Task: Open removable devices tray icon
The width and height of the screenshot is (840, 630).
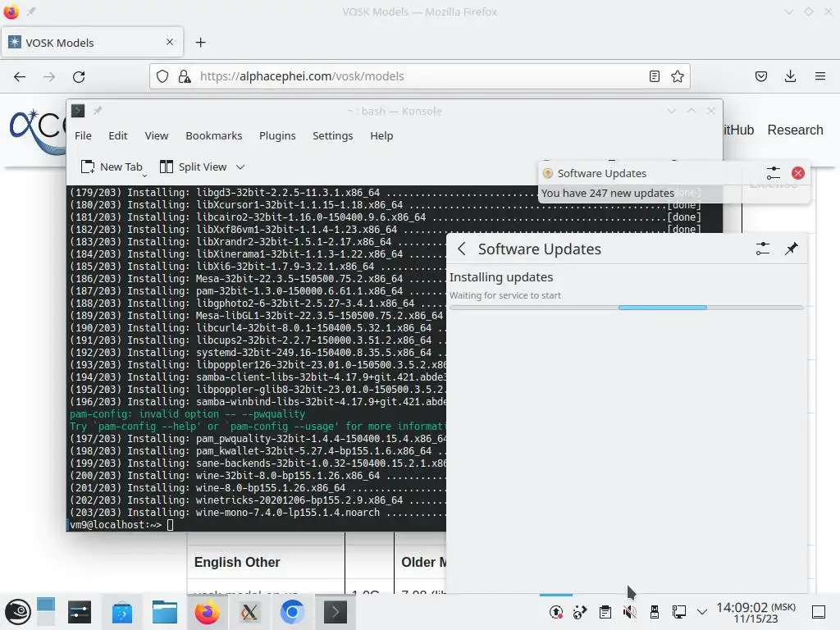Action: click(x=654, y=612)
